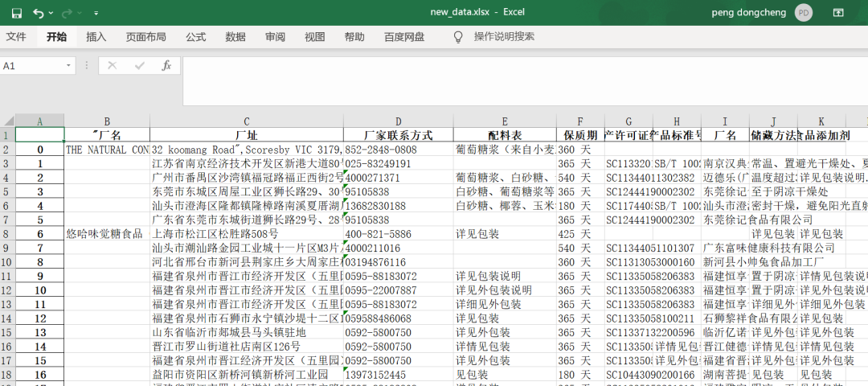This screenshot has width=868, height=386.
Task: Select index cell with value 16
Action: 40,375
